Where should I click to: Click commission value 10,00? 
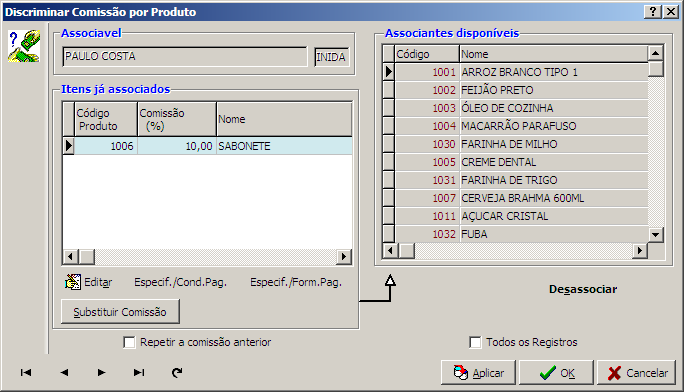pos(177,146)
